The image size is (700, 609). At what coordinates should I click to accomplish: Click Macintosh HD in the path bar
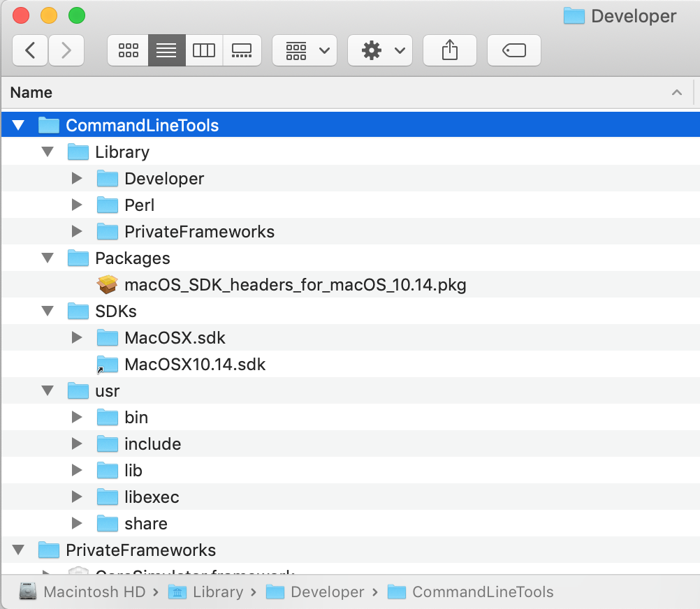94,592
